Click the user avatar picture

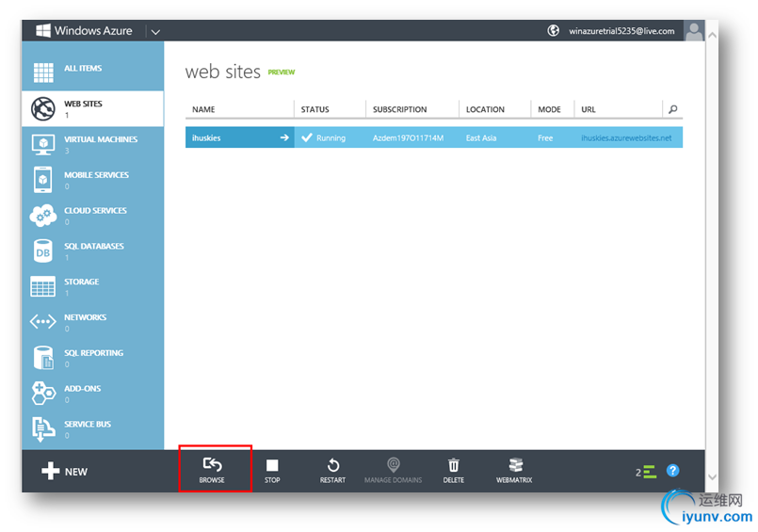point(694,31)
